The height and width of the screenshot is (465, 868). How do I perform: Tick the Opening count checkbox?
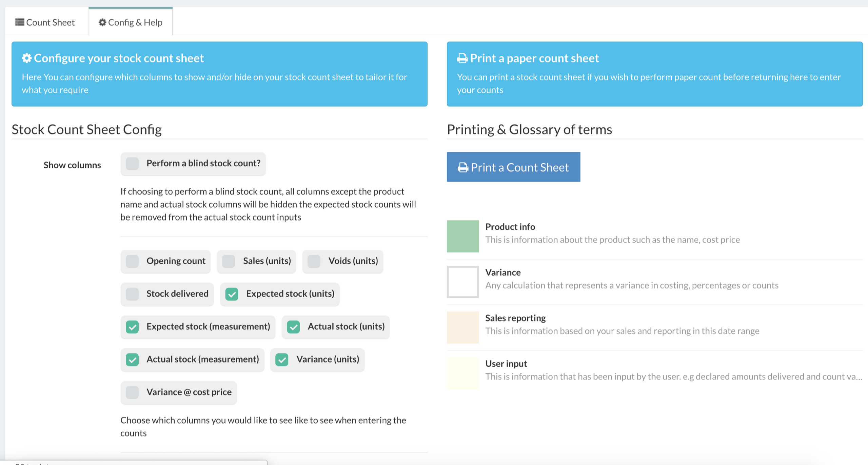[132, 261]
